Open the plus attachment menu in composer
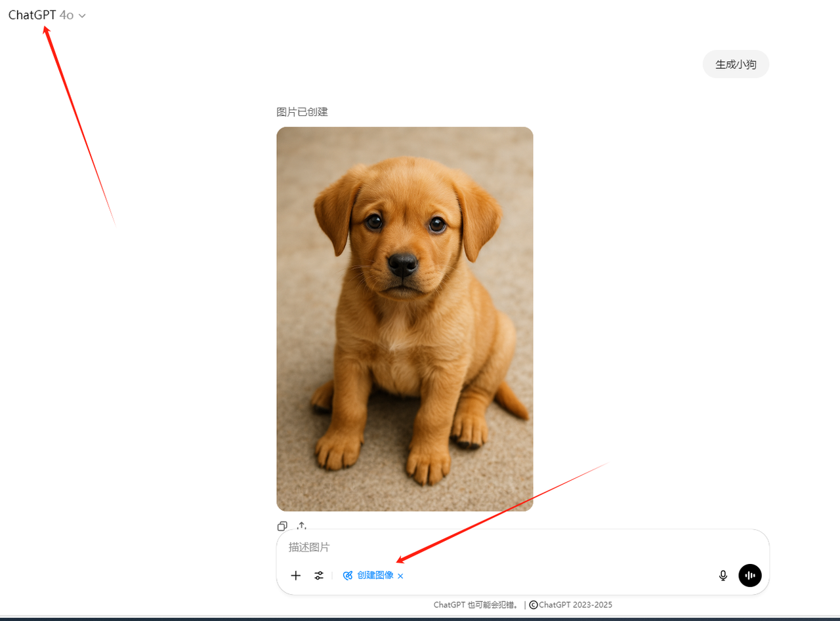The image size is (840, 621). click(x=296, y=575)
